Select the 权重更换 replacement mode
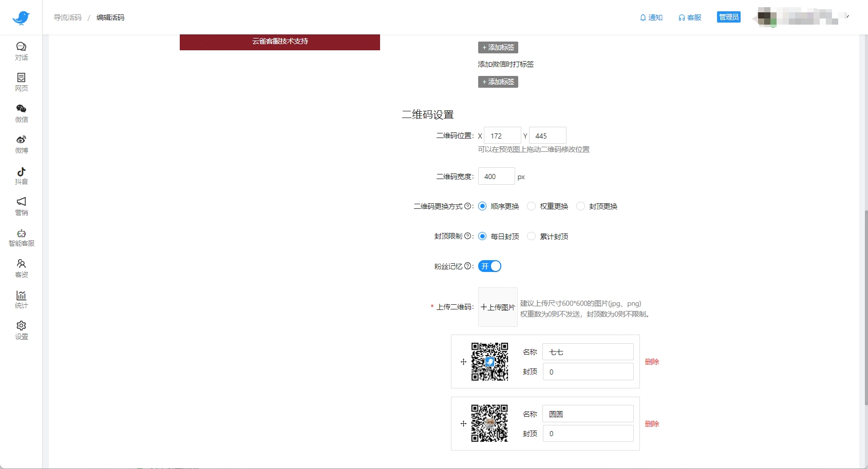This screenshot has height=469, width=868. coord(531,206)
